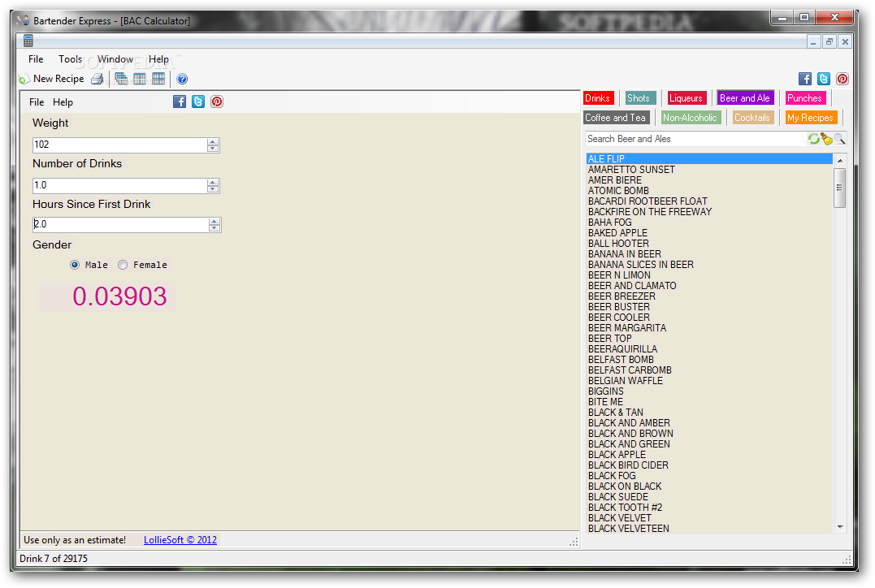Click the calculator icon in the MDI bar
This screenshot has width=875, height=588.
tap(28, 41)
